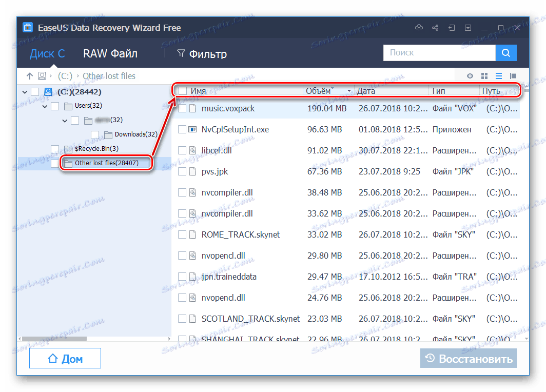Image resolution: width=546 pixels, height=392 pixels.
Task: Switch to the RAW Файл tab
Action: pos(110,53)
